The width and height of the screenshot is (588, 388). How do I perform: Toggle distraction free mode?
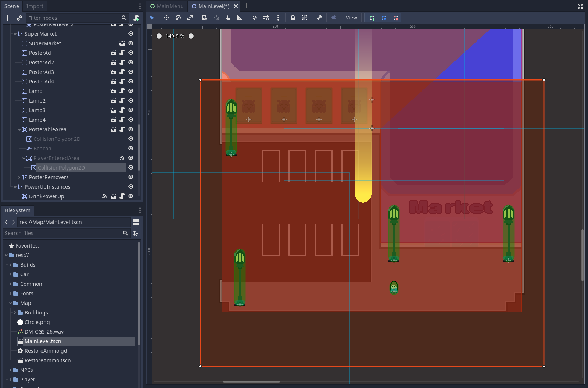(x=580, y=6)
